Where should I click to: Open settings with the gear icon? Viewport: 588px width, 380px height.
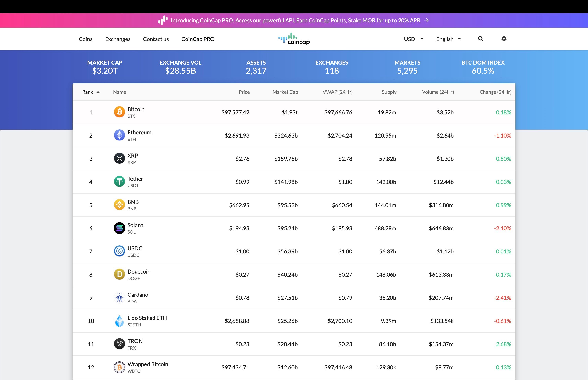click(x=504, y=39)
